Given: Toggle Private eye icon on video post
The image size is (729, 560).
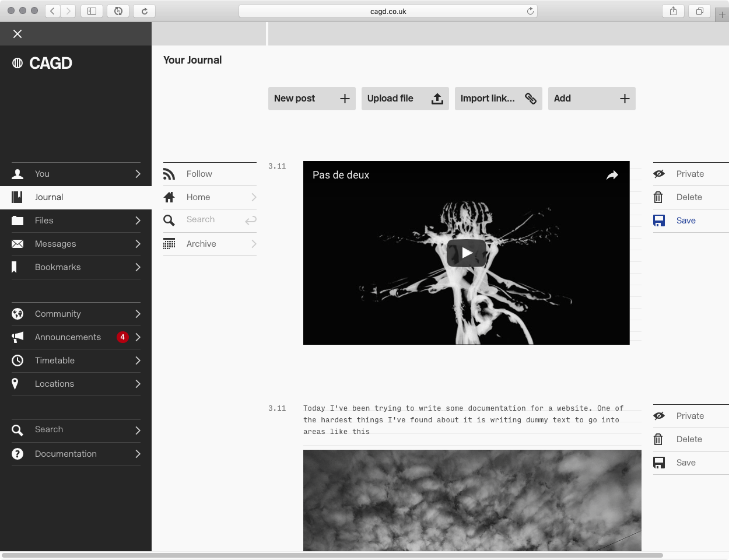Looking at the screenshot, I should click(x=659, y=174).
